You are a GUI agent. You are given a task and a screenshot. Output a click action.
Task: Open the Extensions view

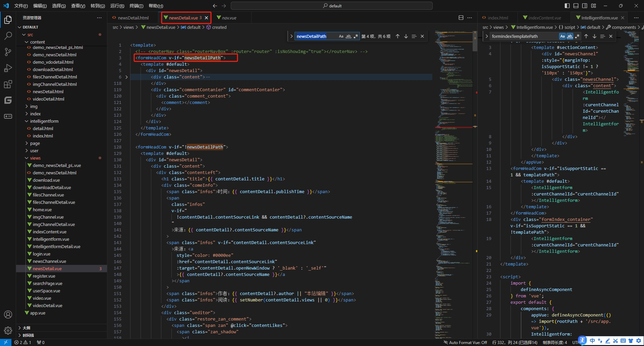point(8,84)
